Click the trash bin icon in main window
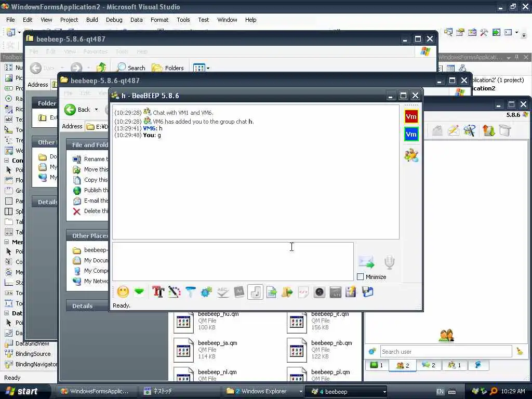This screenshot has height=399, width=532. click(505, 130)
